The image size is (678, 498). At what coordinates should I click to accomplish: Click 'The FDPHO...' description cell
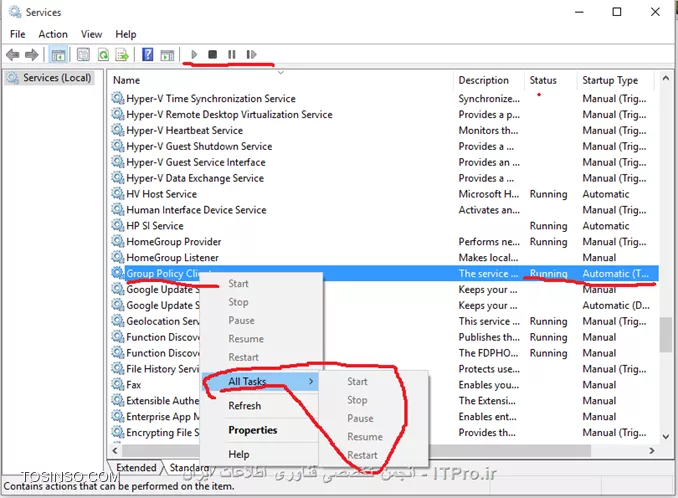488,353
